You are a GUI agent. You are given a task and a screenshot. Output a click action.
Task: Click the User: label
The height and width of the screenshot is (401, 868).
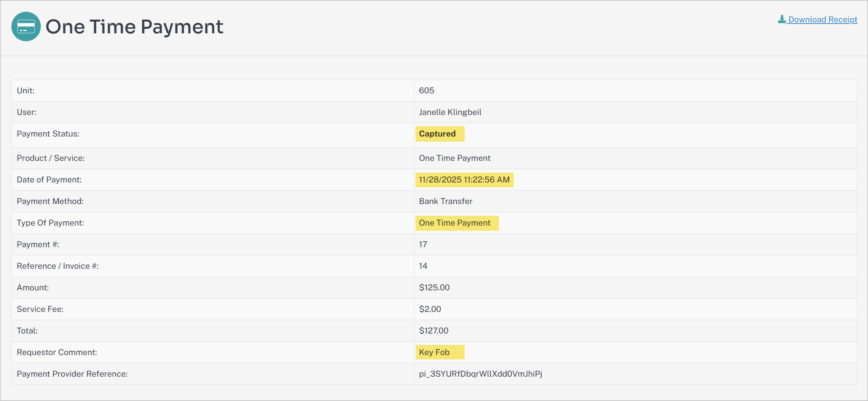pyautogui.click(x=27, y=112)
